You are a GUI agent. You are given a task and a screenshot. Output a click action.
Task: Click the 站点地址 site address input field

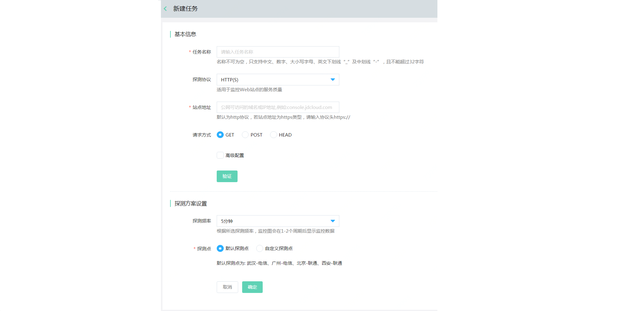(277, 107)
